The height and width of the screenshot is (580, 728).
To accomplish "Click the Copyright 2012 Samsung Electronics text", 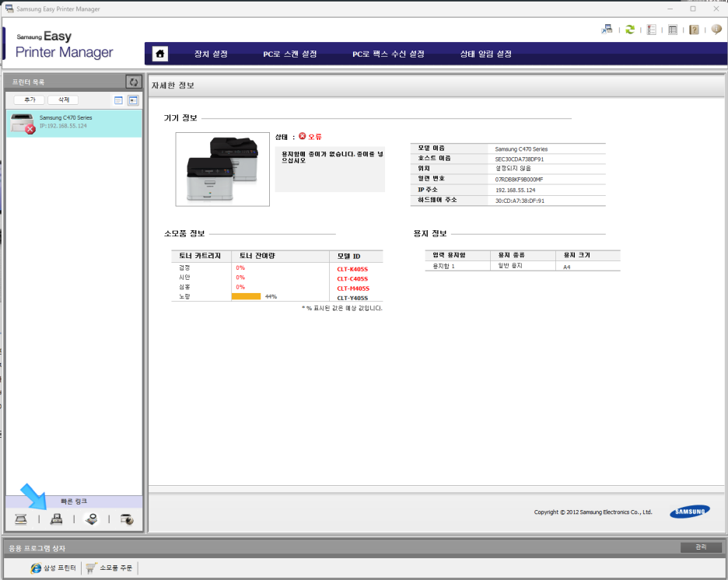I will pos(593,512).
